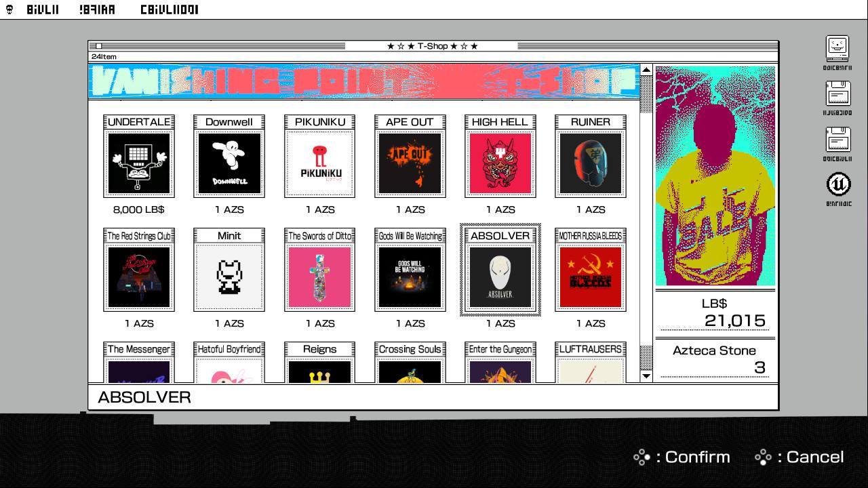Select the LUFTRAUSERS t-shirt
The image size is (868, 488).
pos(591,362)
